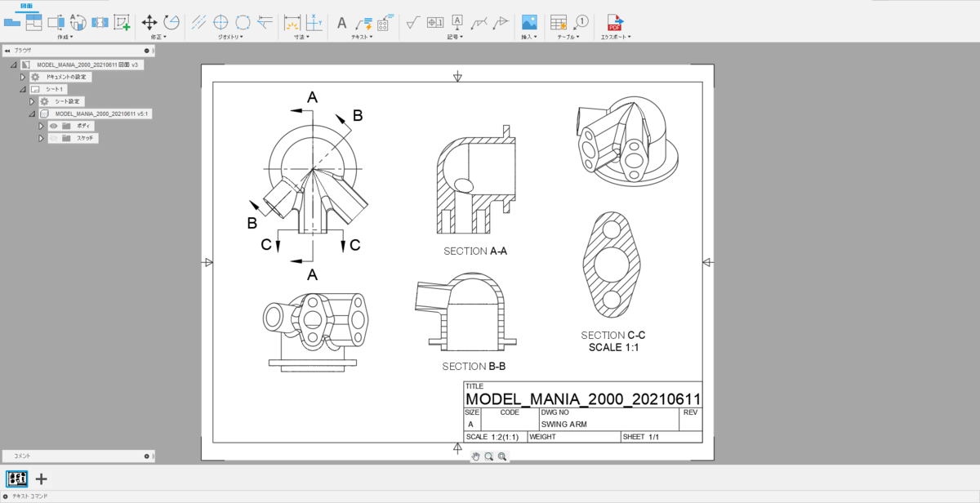Screen dimensions: 980x503
Task: Open the 挿入 dropdown menu
Action: pos(529,37)
